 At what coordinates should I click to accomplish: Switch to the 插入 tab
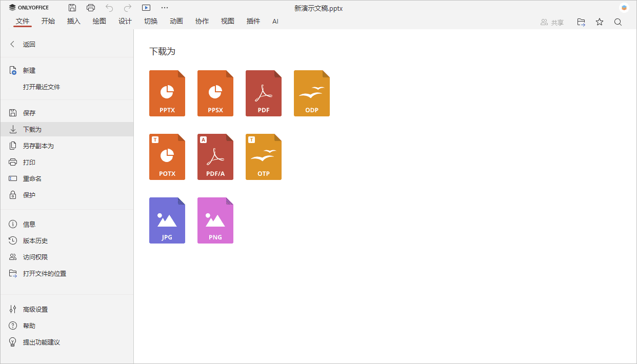(x=74, y=22)
